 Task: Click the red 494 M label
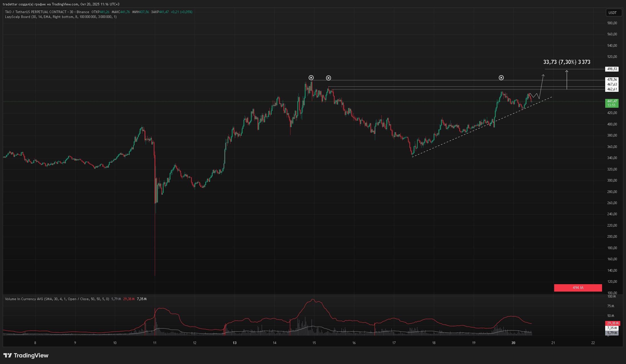pos(578,288)
